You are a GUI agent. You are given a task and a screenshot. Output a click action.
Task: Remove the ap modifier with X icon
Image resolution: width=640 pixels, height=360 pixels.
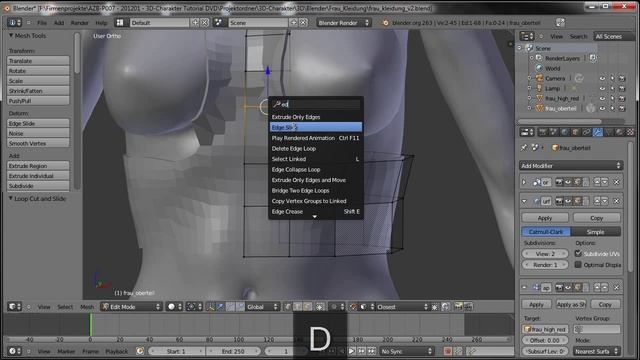click(616, 288)
